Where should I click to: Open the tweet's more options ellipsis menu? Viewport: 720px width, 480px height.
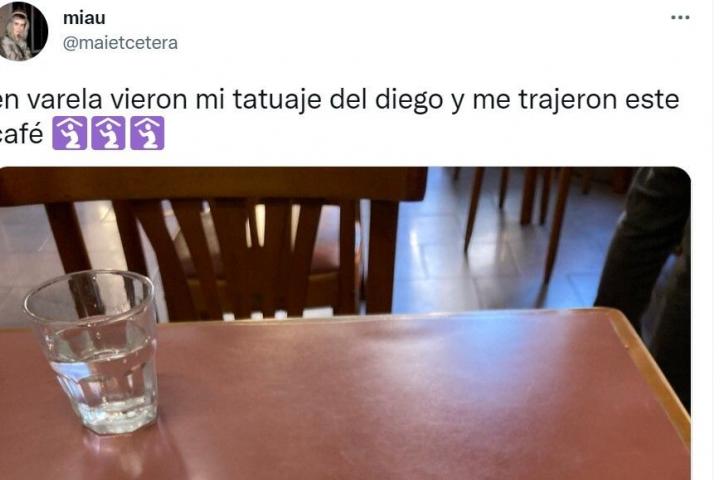pos(680,18)
